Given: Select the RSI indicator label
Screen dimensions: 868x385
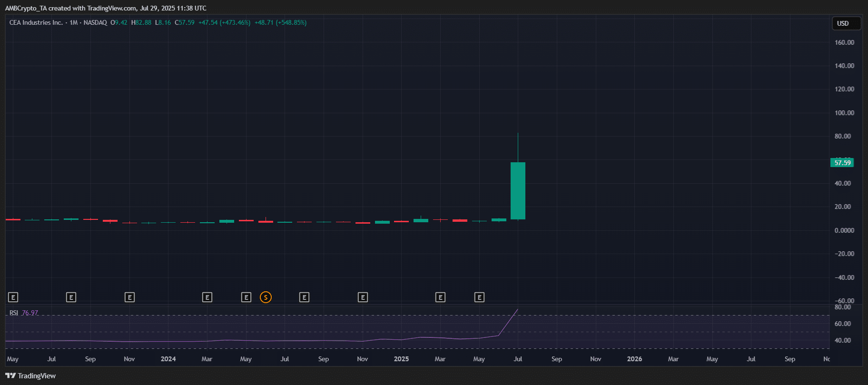Looking at the screenshot, I should coord(14,313).
